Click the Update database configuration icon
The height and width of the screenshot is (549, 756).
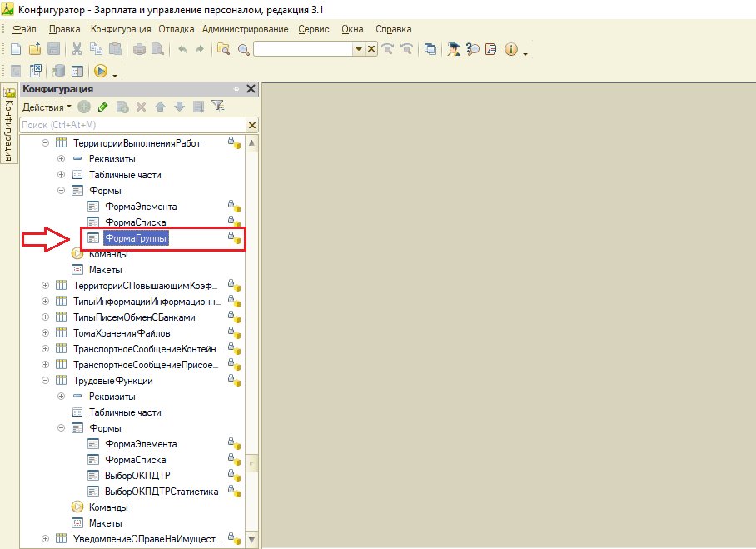coord(58,71)
